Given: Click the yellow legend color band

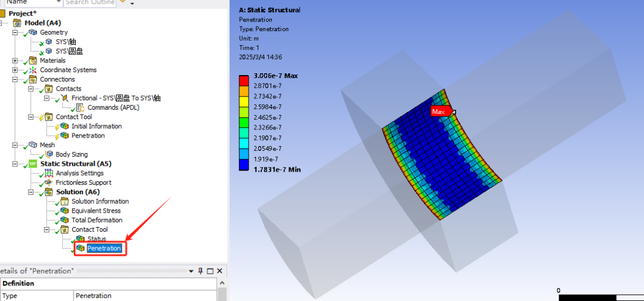Looking at the screenshot, I should point(244,101).
